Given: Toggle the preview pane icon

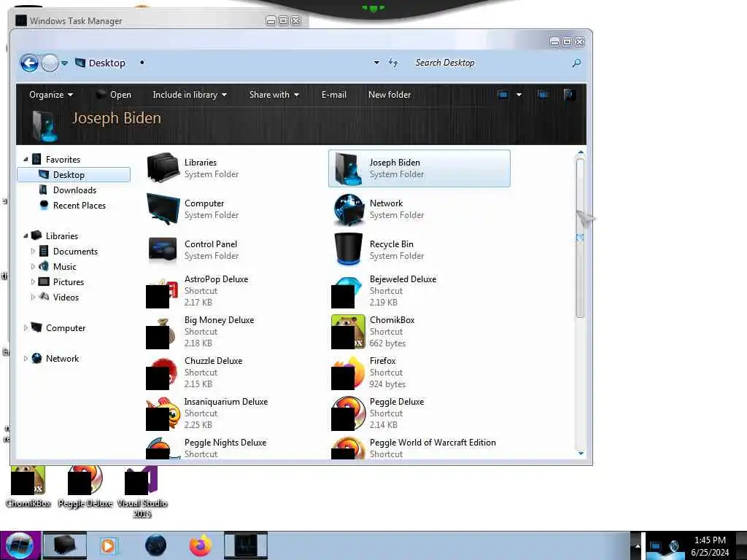Looking at the screenshot, I should [x=542, y=94].
